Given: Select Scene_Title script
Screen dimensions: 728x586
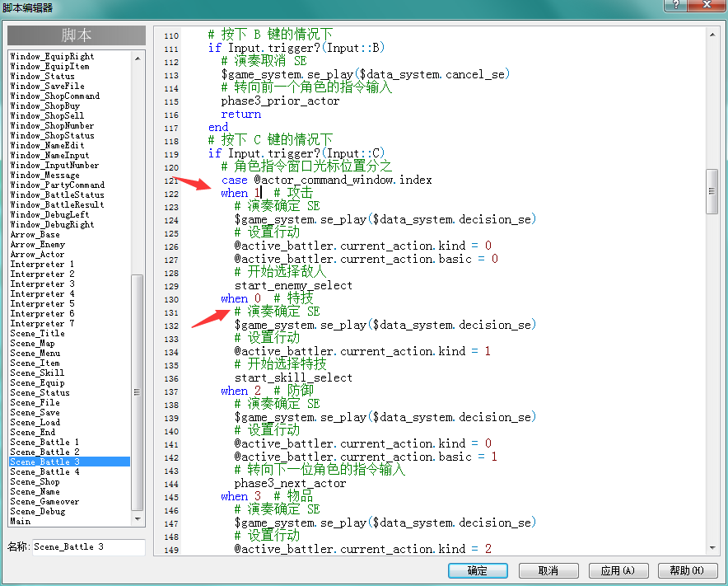Looking at the screenshot, I should [x=38, y=333].
